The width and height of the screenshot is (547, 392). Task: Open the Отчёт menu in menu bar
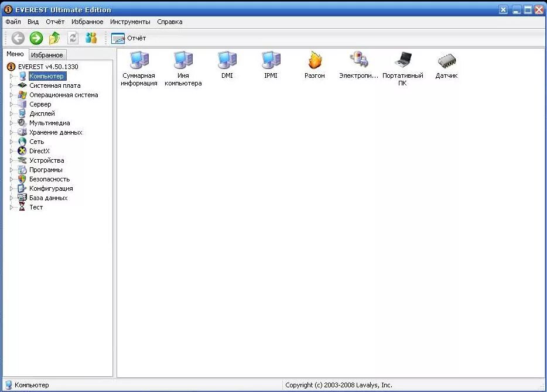[55, 22]
